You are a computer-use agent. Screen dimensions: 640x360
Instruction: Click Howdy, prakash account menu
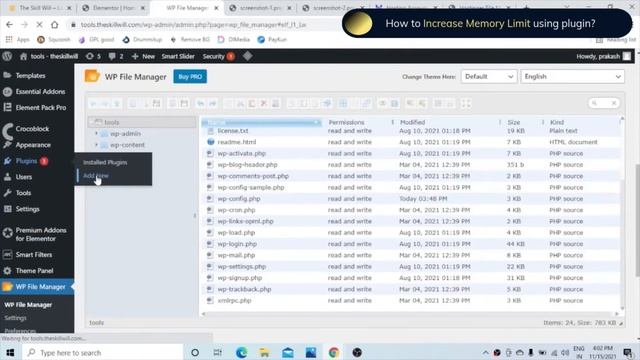point(603,56)
